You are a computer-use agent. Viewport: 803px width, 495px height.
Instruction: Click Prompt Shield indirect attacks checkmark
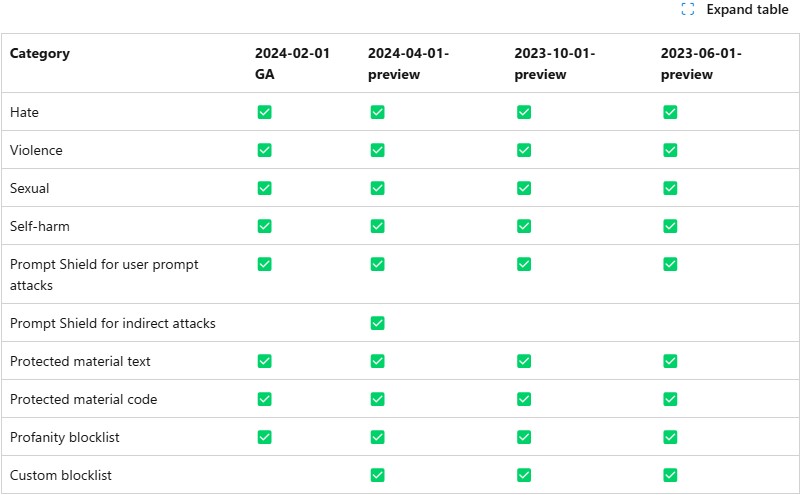[377, 323]
